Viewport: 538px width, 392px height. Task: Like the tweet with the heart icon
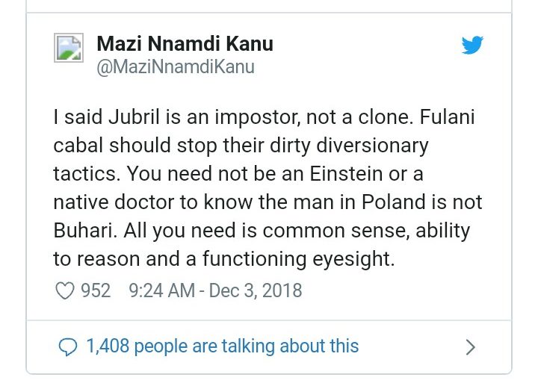[66, 290]
